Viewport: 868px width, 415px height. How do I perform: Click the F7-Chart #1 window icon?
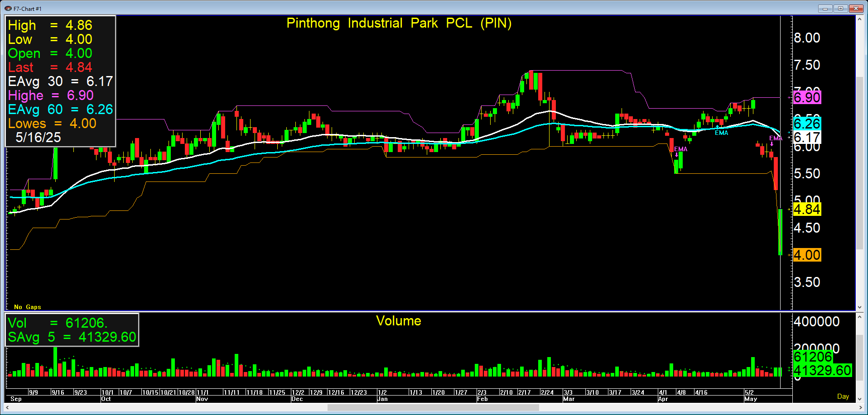8,9
